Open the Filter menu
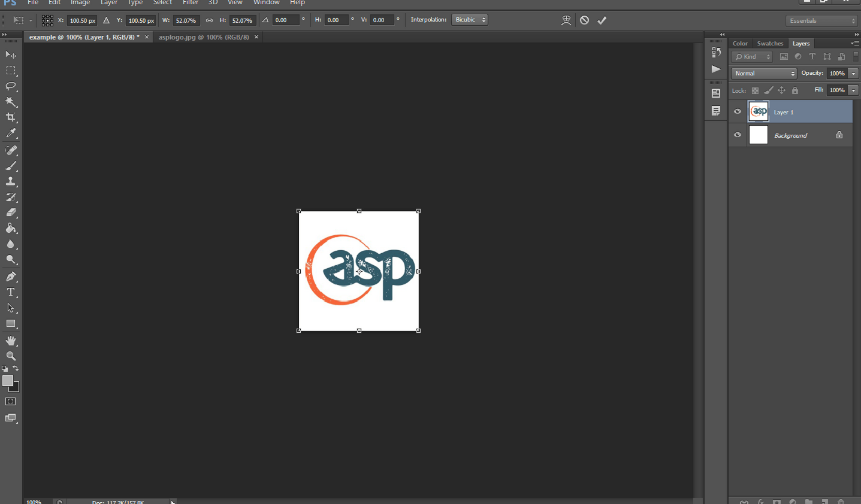Viewport: 861px width, 504px height. coord(191,2)
